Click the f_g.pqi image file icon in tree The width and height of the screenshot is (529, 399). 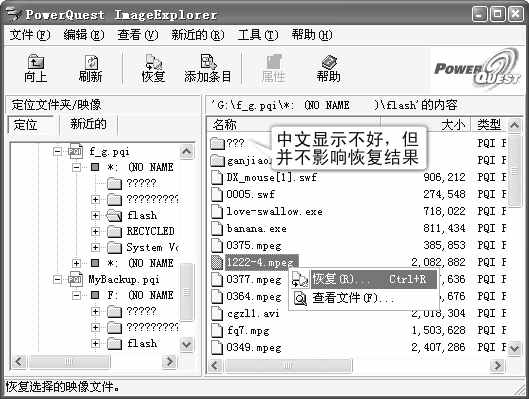(75, 151)
